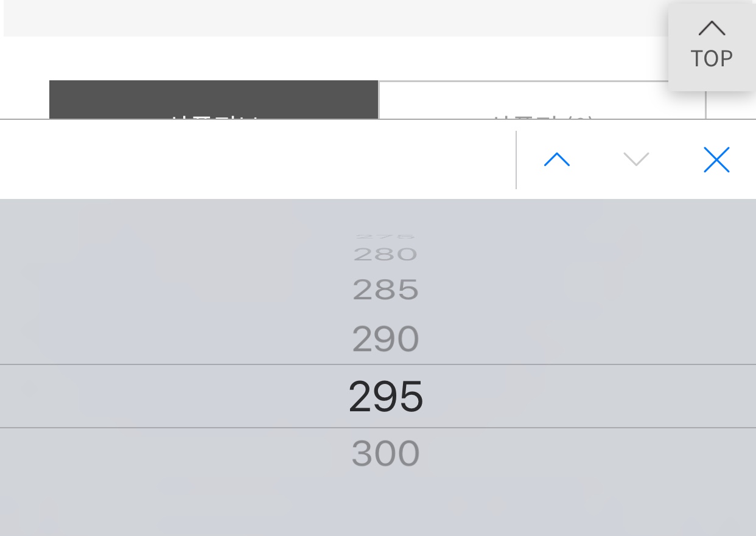This screenshot has width=756, height=536.
Task: Select the dark gray active tab
Action: click(x=214, y=100)
